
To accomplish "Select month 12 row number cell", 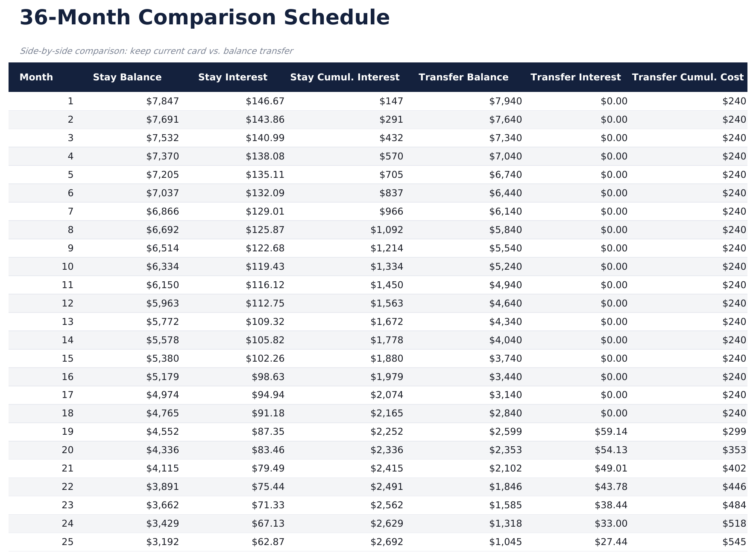I will point(67,304).
